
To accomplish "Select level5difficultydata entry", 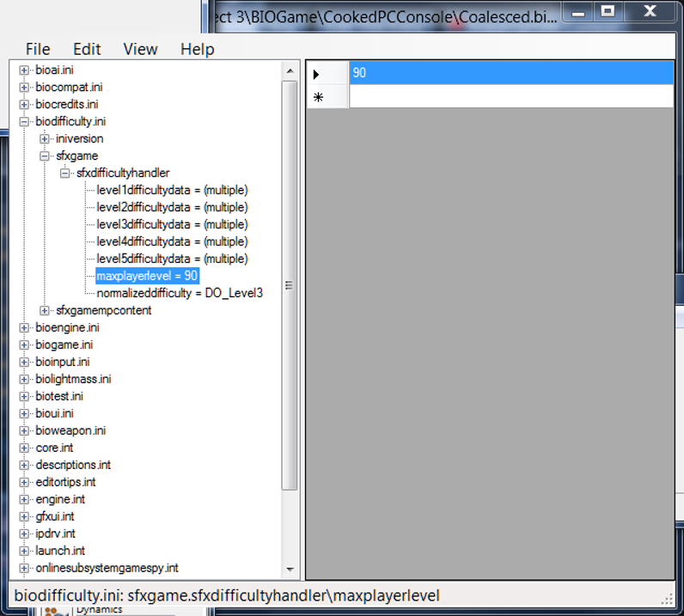I will click(x=172, y=259).
